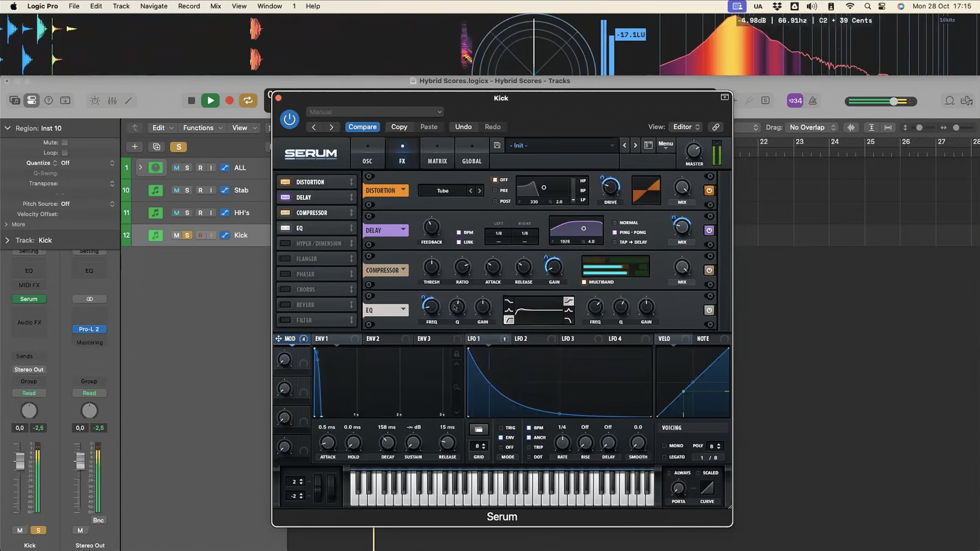The image size is (980, 551).
Task: Open the Mixer icon in control bar
Action: pyautogui.click(x=112, y=101)
